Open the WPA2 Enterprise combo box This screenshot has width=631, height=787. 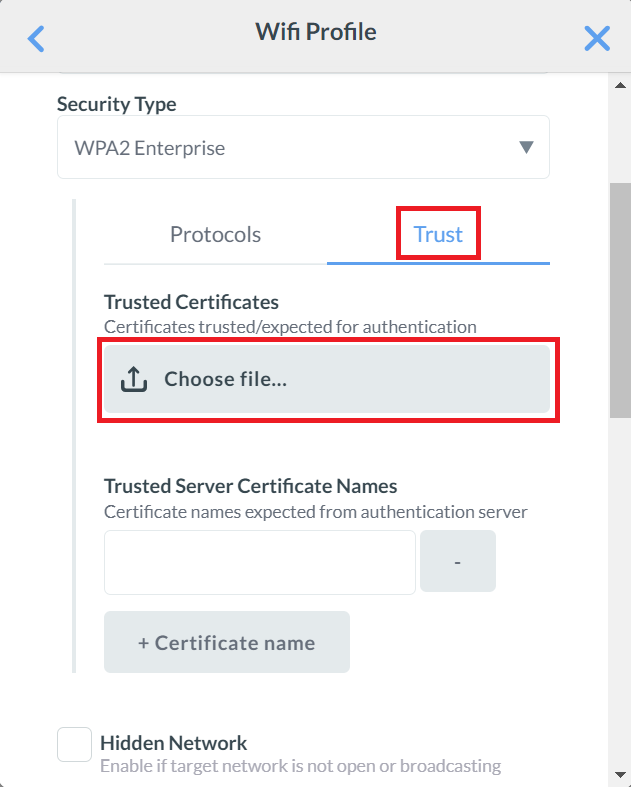290,148
